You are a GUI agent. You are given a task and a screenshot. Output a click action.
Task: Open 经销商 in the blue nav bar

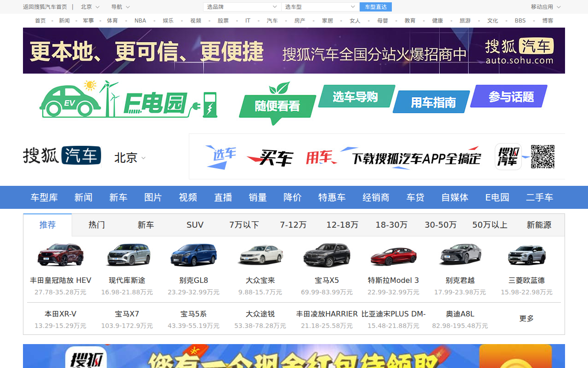tap(376, 197)
